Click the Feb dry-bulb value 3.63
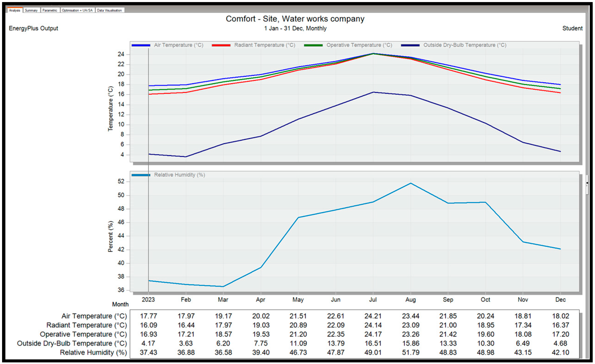The height and width of the screenshot is (364, 595). [x=186, y=343]
